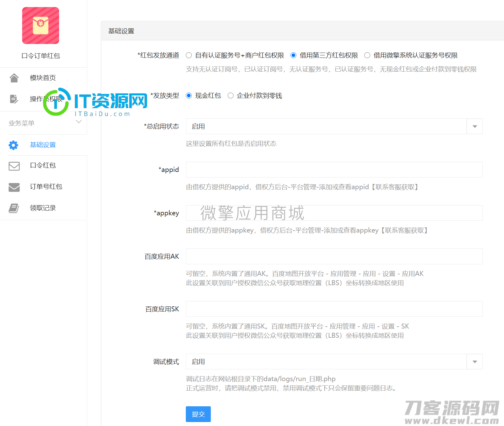Viewport: 504px width, 426px height.
Task: Click the hint 可留空，系统内置了通用SK
Action: coord(298,326)
